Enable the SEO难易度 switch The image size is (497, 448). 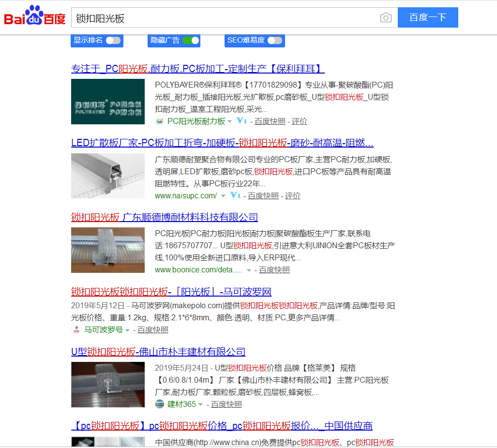[275, 40]
